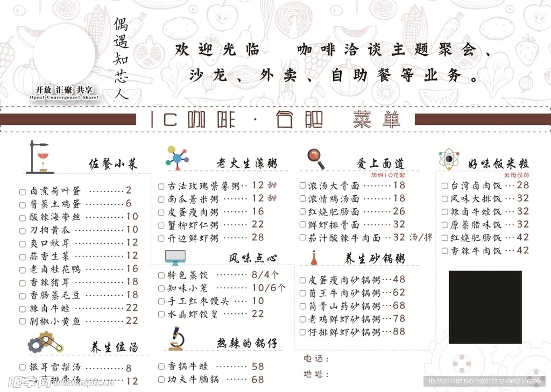This screenshot has width=551, height=392.
Task: Check the 剁椒小黄鱼 box
Action: 23,322
